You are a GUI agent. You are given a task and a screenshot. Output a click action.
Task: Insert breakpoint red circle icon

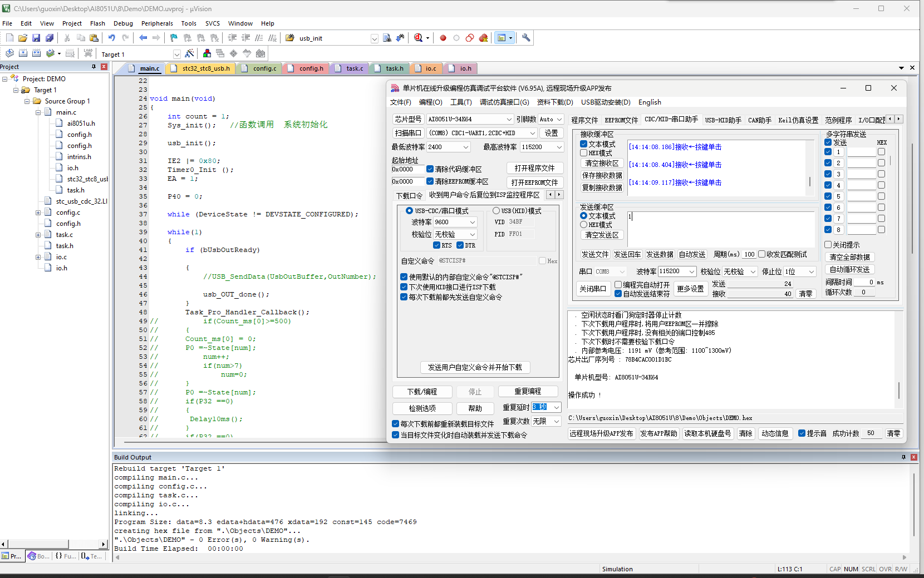click(443, 38)
